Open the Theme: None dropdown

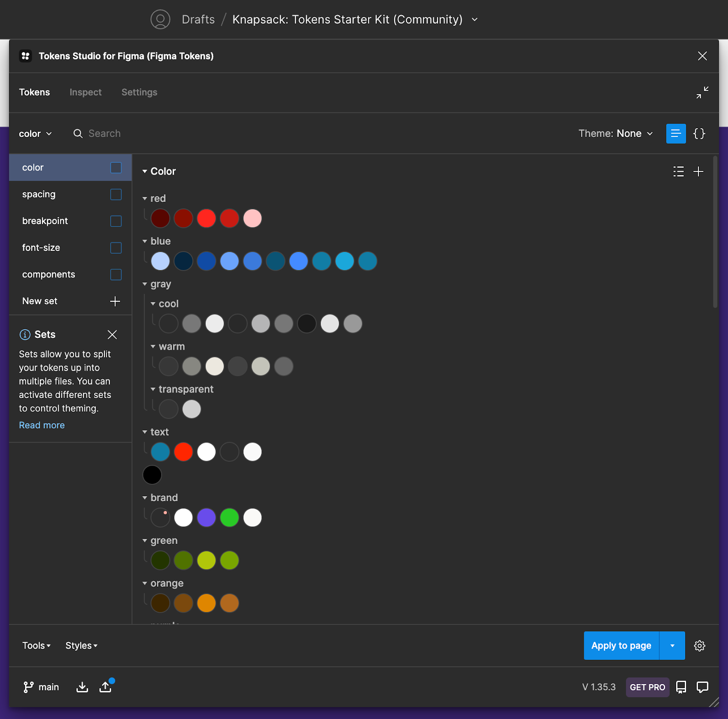[615, 134]
